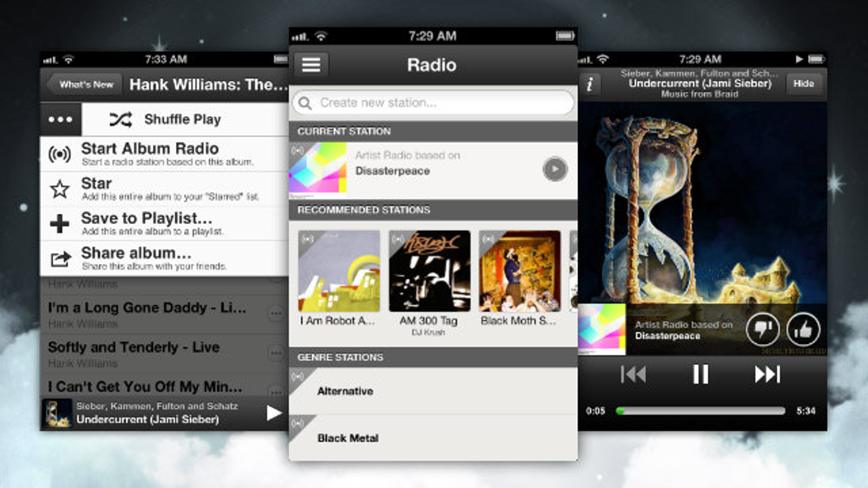Image resolution: width=868 pixels, height=488 pixels.
Task: Choose Share album option
Action: click(x=164, y=259)
